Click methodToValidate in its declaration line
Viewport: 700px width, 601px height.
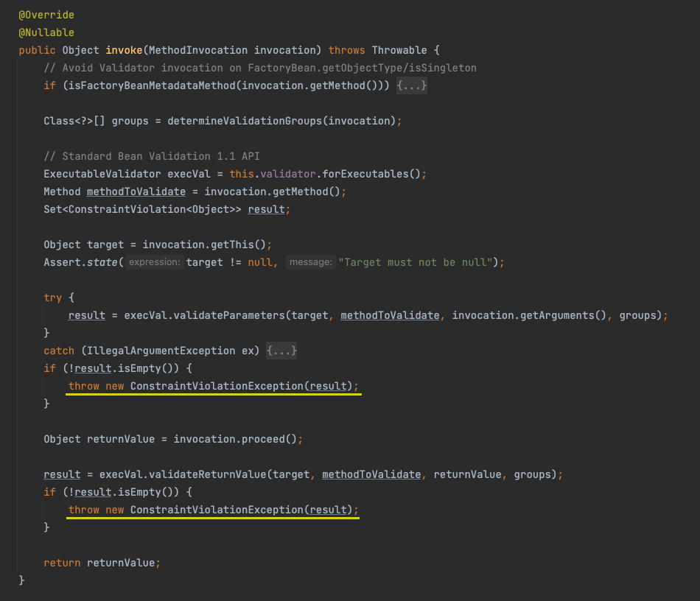136,191
